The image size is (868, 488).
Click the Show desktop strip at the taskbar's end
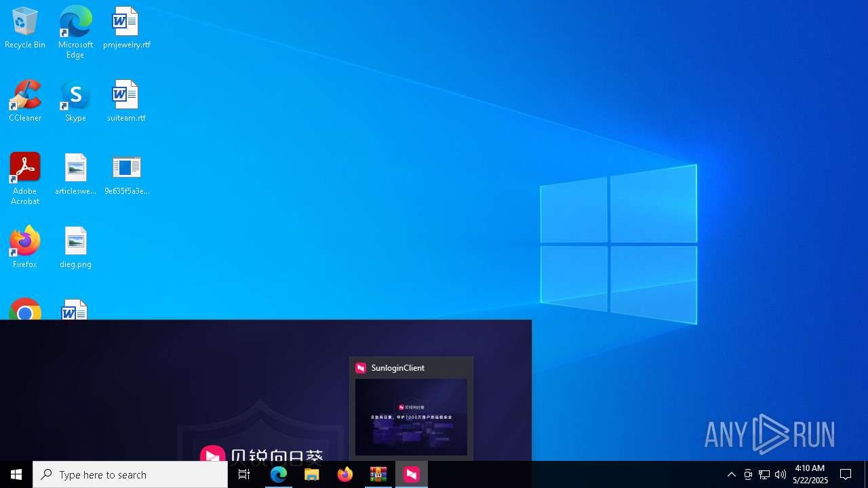[x=866, y=474]
